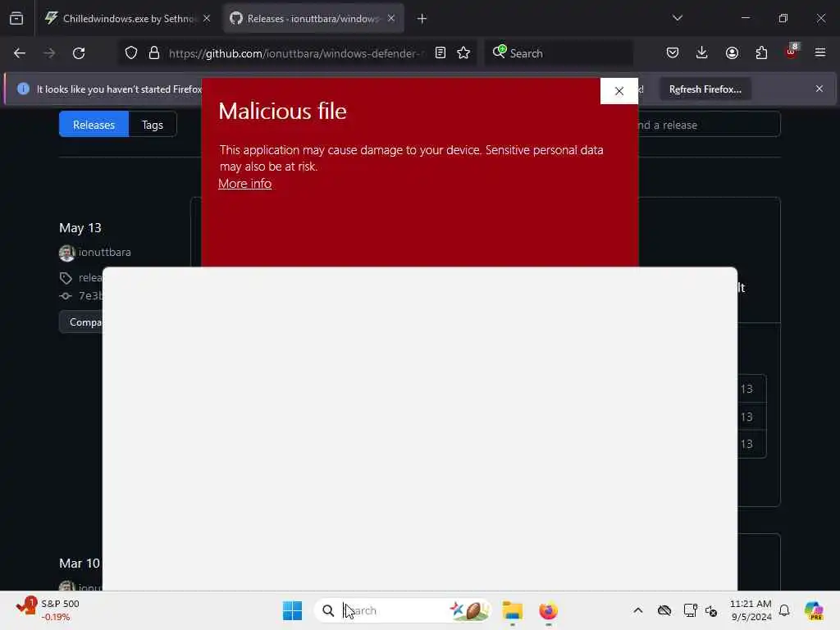The height and width of the screenshot is (630, 840).
Task: Open Firefox application hamburger menu
Action: point(820,52)
